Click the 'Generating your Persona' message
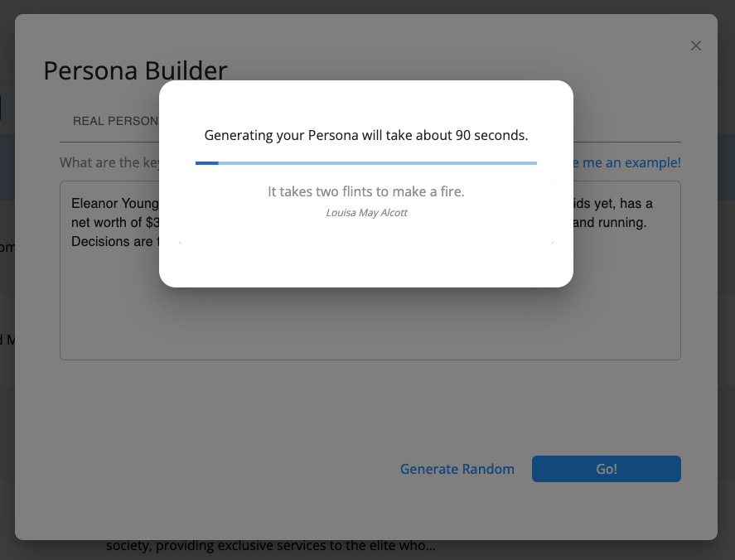Viewport: 735px width, 560px height. click(365, 135)
